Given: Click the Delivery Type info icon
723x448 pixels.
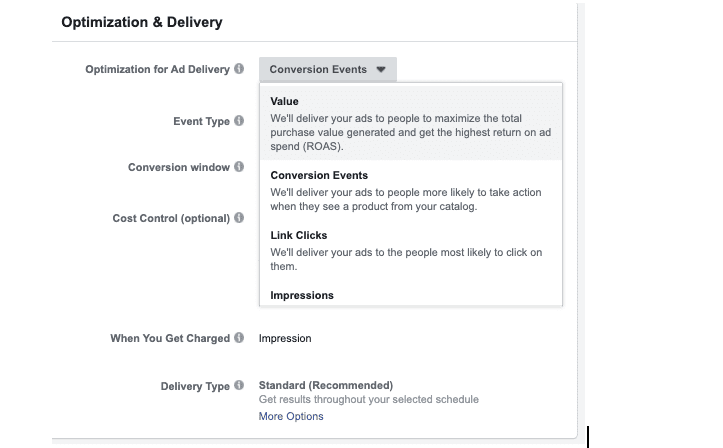Looking at the screenshot, I should pyautogui.click(x=239, y=386).
